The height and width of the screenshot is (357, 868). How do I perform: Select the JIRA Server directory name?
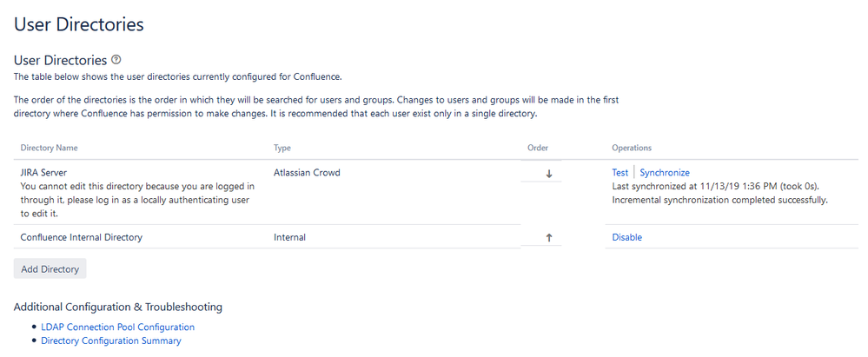(43, 173)
